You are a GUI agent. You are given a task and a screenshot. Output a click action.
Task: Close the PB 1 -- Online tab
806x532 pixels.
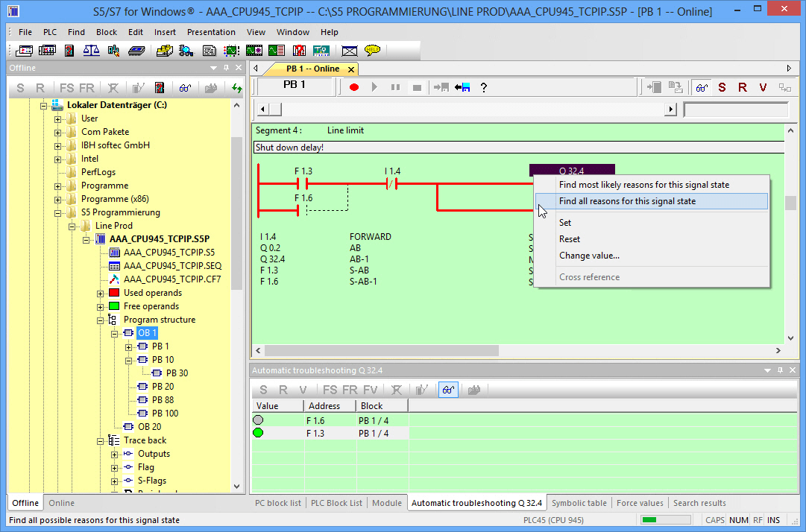(351, 69)
